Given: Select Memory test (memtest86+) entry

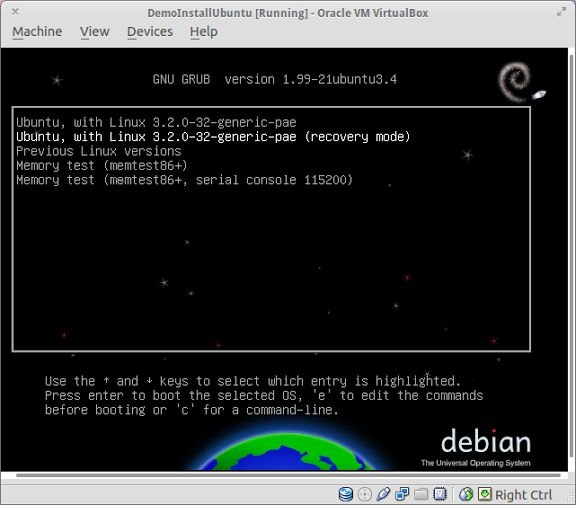Looking at the screenshot, I should coord(102,166).
